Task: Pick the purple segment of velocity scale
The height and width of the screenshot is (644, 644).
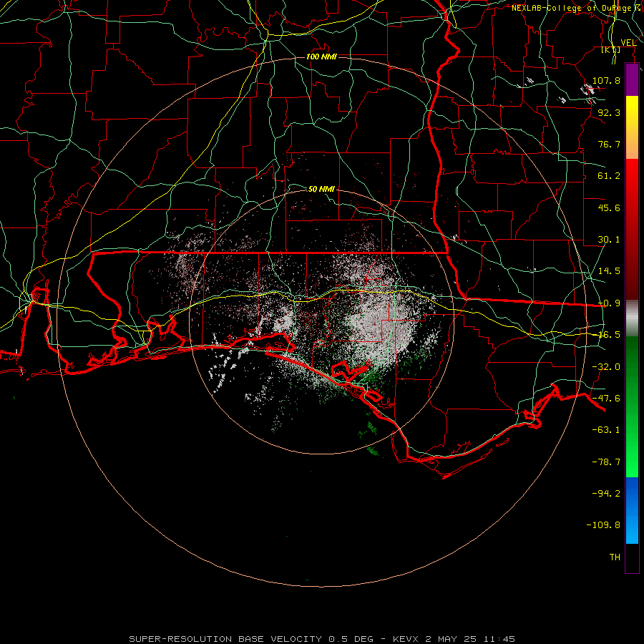Action: click(632, 80)
